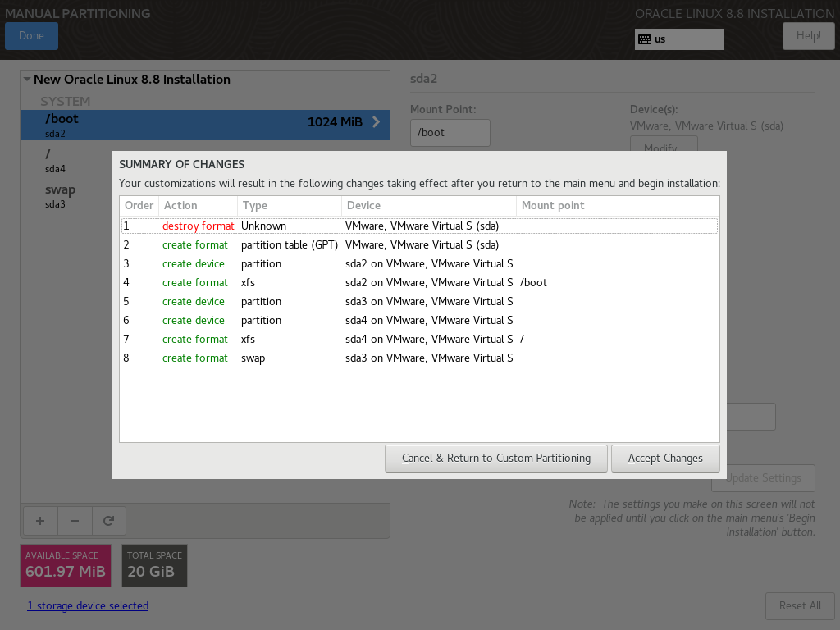Select row 4 create format xfs /boot
Image resolution: width=840 pixels, height=630 pixels.
point(419,282)
